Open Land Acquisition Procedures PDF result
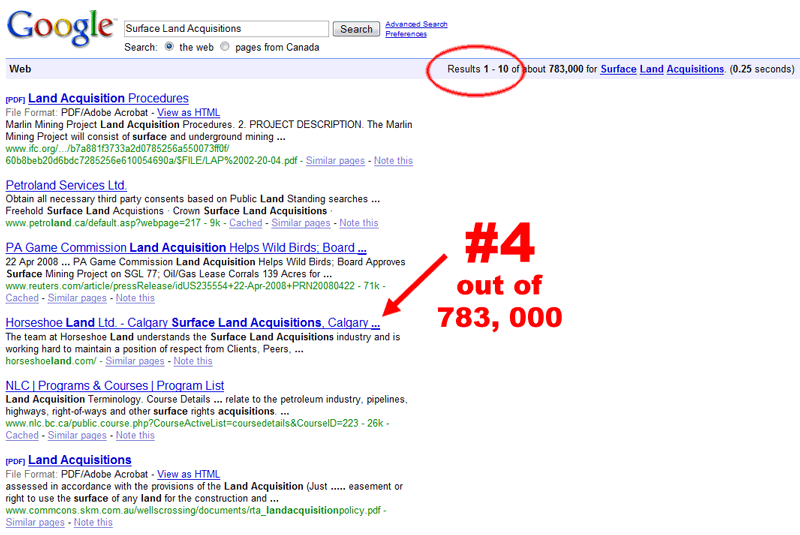The image size is (800, 535). (108, 98)
